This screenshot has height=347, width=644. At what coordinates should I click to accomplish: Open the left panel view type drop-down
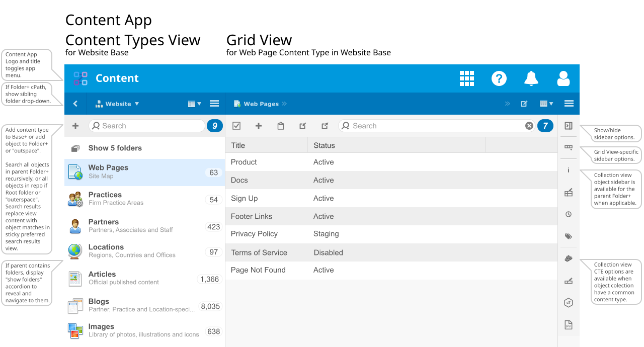tap(194, 104)
